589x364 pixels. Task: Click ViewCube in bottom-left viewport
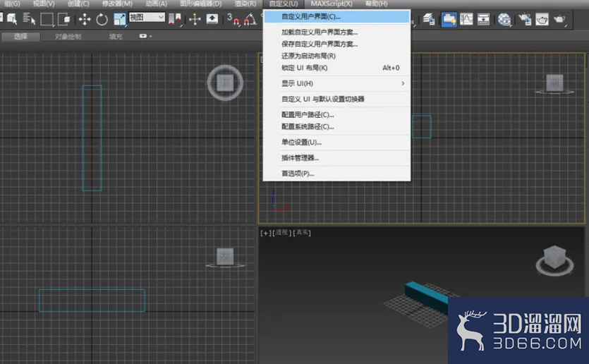tap(225, 257)
